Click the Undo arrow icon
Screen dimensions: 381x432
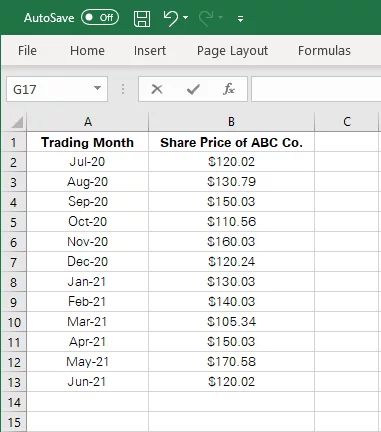pos(171,18)
